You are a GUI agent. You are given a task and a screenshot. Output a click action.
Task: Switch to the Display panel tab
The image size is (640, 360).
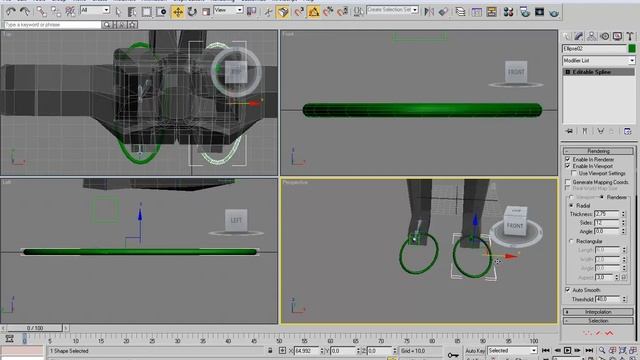click(618, 36)
